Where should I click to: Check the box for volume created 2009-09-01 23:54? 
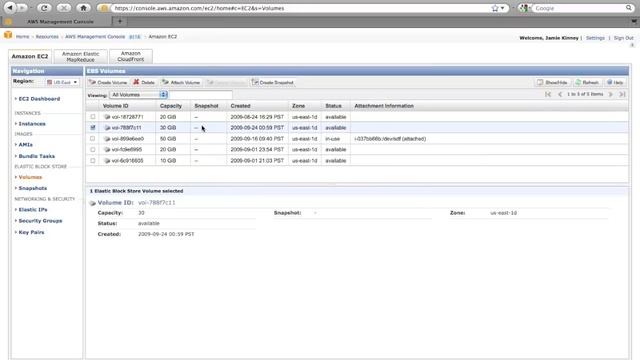tap(93, 150)
